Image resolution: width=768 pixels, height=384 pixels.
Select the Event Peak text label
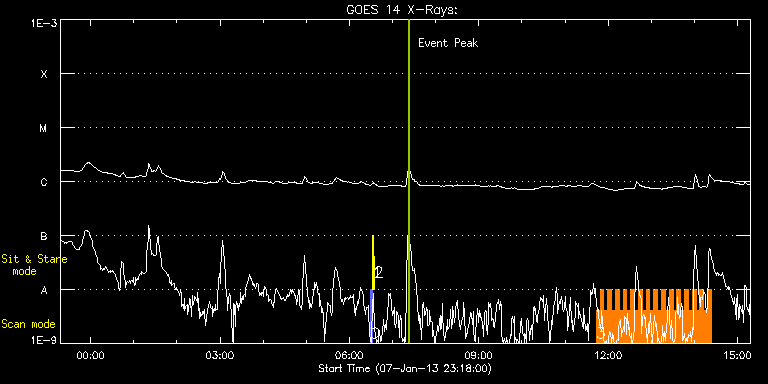click(448, 43)
